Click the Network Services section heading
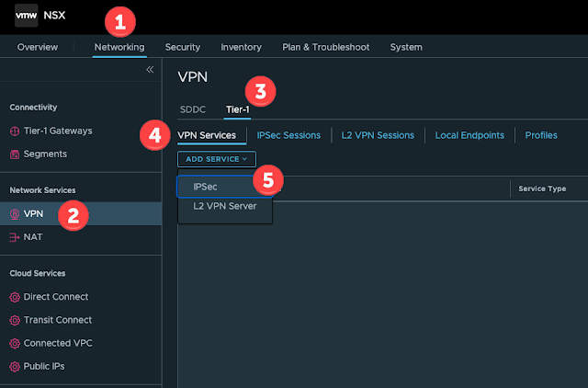The height and width of the screenshot is (388, 588). point(43,190)
